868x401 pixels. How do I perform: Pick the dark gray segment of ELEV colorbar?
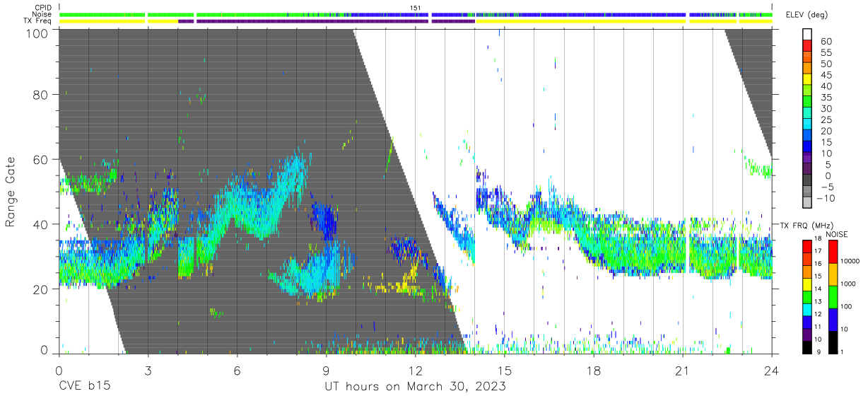coord(808,181)
